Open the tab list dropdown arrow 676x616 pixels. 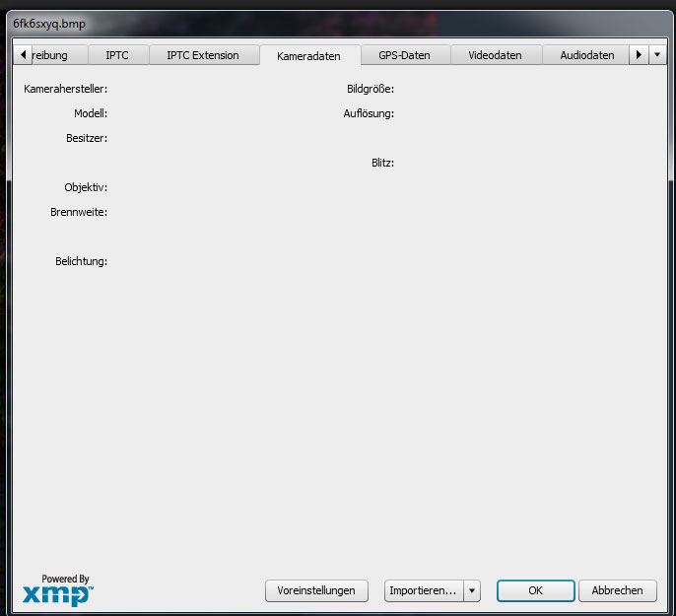(658, 55)
